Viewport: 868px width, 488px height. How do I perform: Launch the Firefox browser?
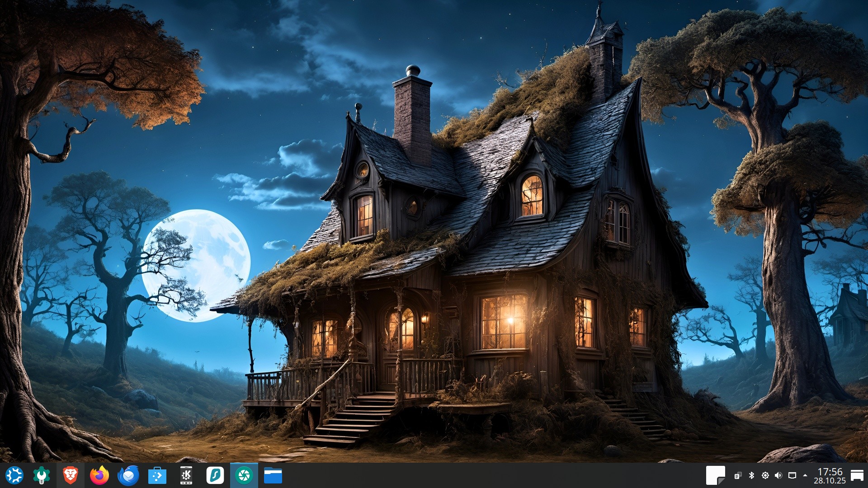[x=99, y=475]
